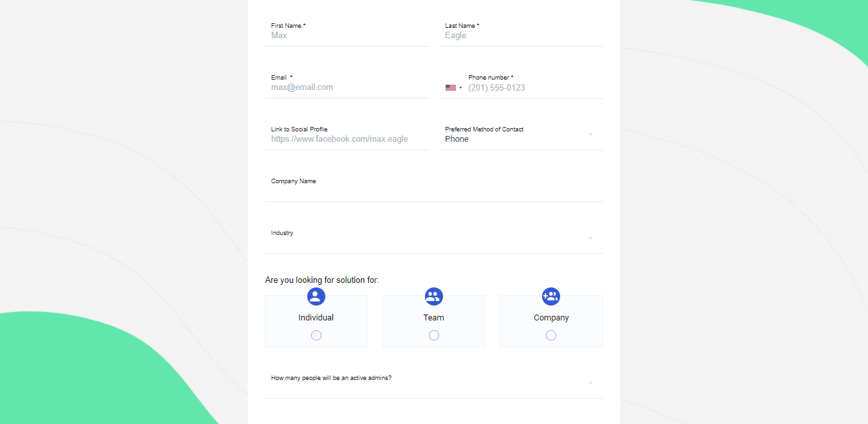Click the Individual person icon
Image resolution: width=868 pixels, height=424 pixels.
[x=316, y=296]
